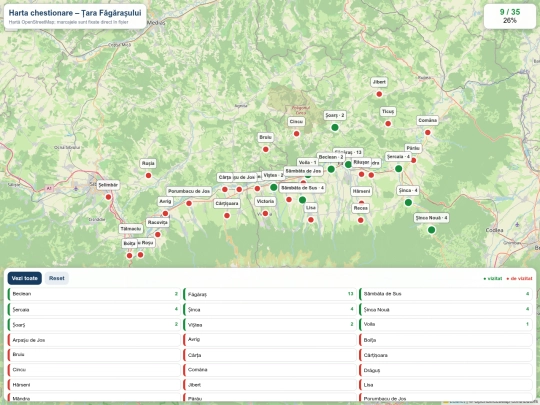Select the green Sâmbăta de Sus marker dot

(302, 200)
